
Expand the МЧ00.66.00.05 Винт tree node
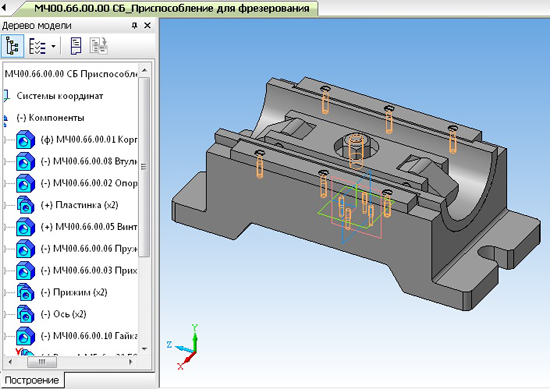[x=5, y=227]
